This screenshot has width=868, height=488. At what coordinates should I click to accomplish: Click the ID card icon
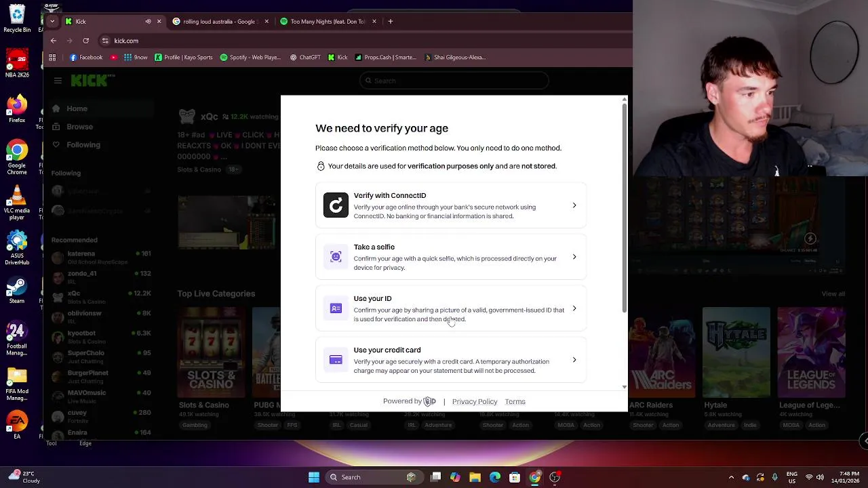[336, 308]
